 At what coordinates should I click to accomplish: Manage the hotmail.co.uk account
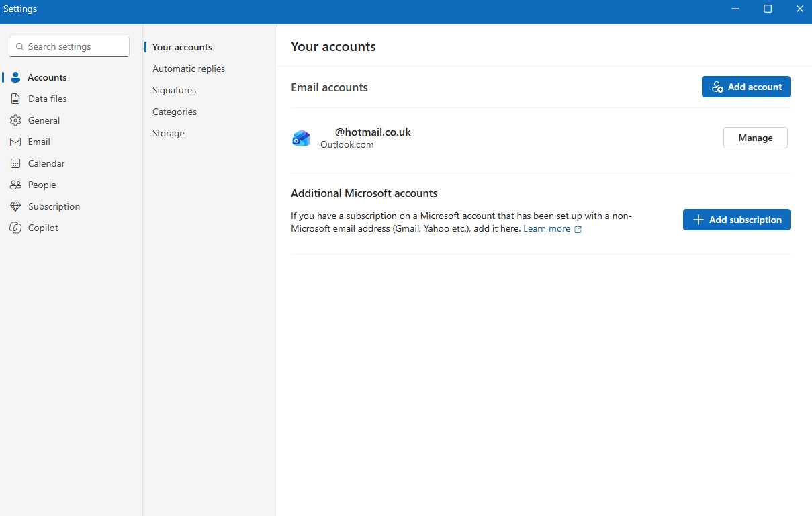pyautogui.click(x=756, y=138)
